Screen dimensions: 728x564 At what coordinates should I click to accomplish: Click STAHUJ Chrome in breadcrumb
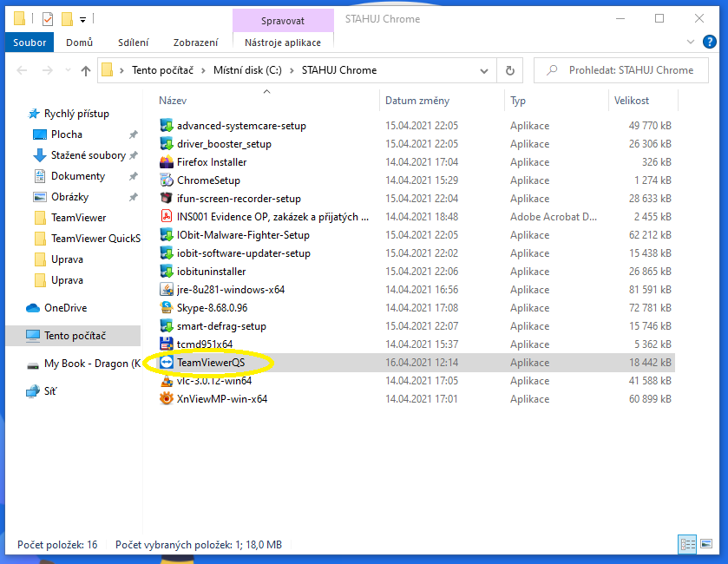[x=339, y=70]
